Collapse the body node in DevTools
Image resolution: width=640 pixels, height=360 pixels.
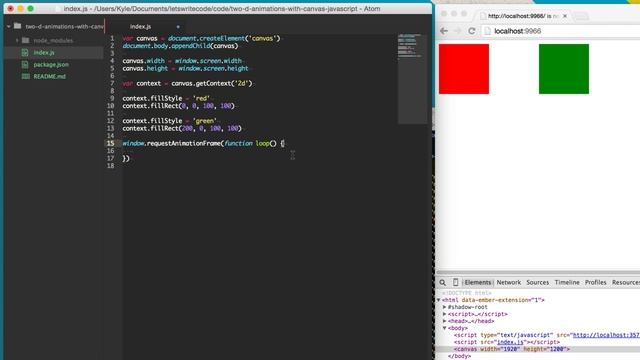444,328
